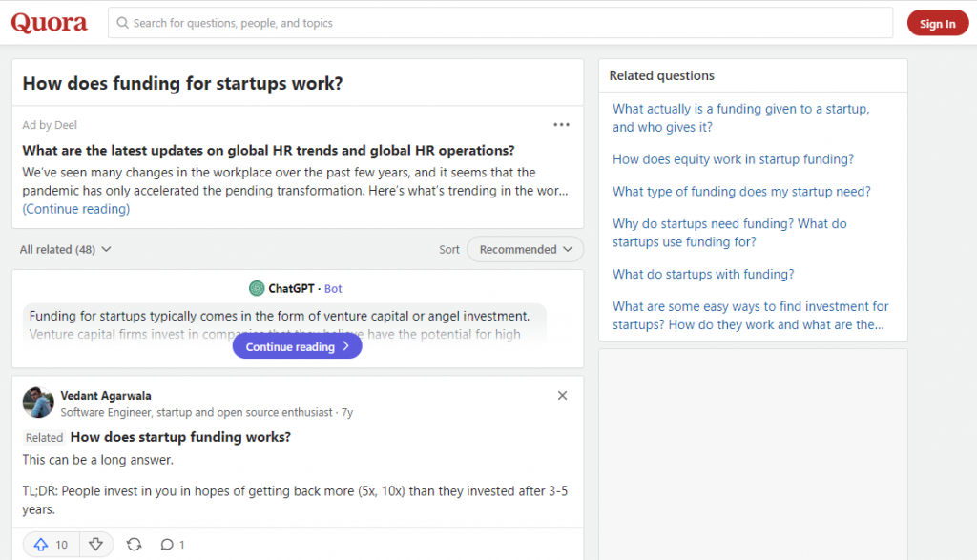Click the Sign In button
The width and height of the screenshot is (977, 560).
(x=937, y=24)
